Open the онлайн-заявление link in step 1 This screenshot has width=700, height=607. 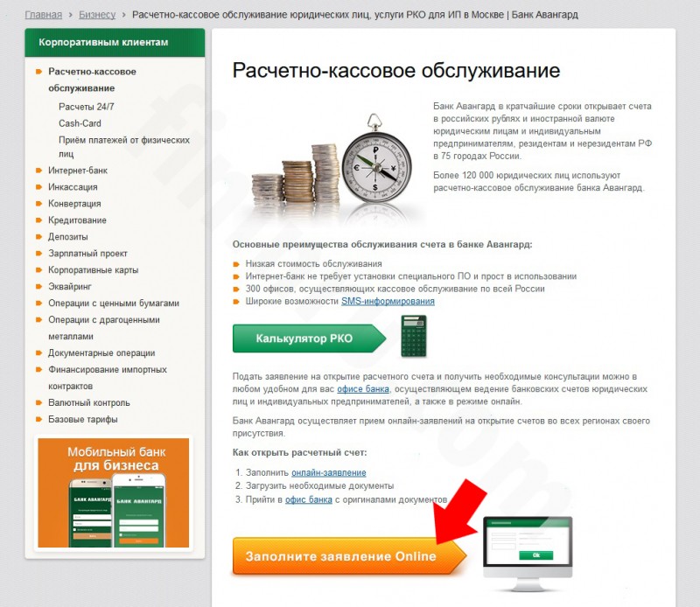click(x=329, y=472)
